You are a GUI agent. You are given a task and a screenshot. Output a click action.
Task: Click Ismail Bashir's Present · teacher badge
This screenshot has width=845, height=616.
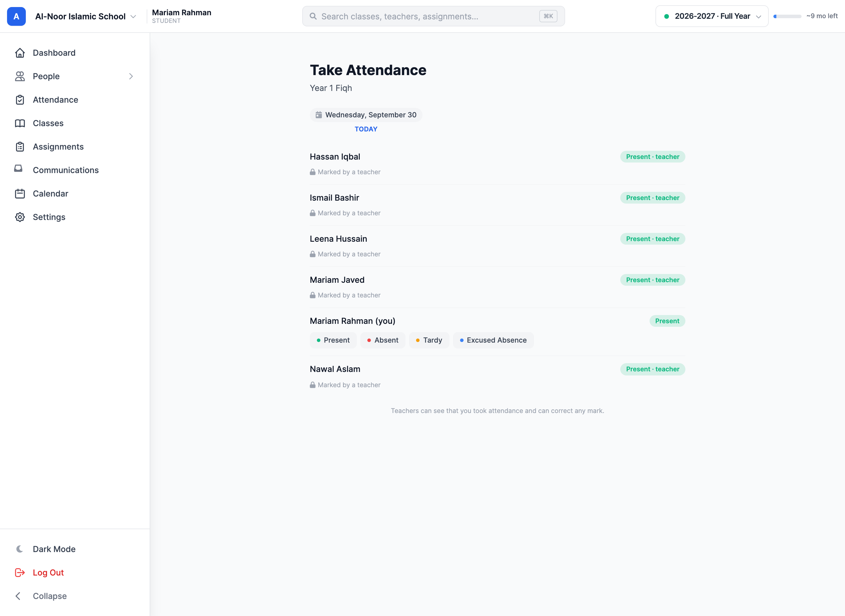pyautogui.click(x=653, y=198)
